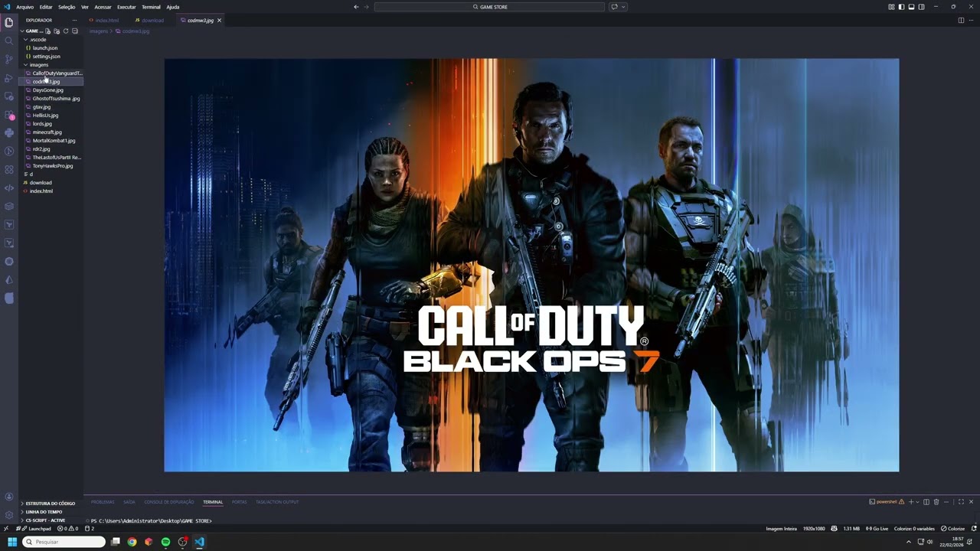Switch to download editor tab

(152, 21)
